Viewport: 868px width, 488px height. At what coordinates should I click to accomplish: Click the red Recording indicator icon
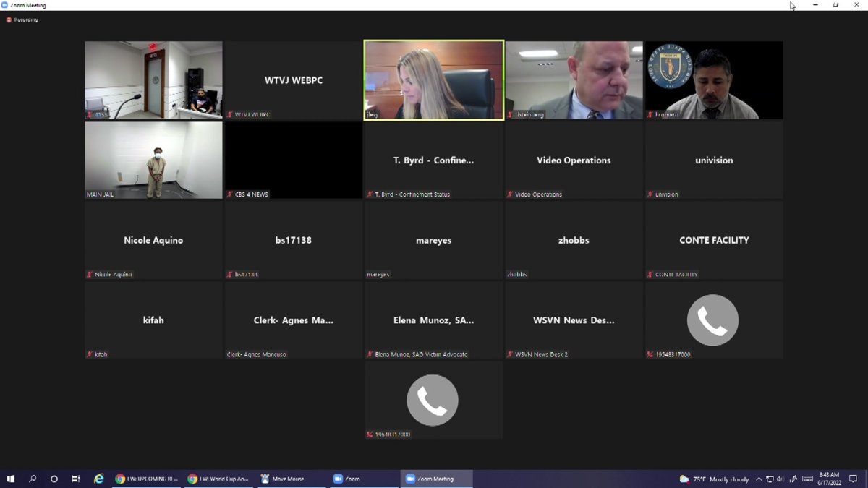(9, 20)
